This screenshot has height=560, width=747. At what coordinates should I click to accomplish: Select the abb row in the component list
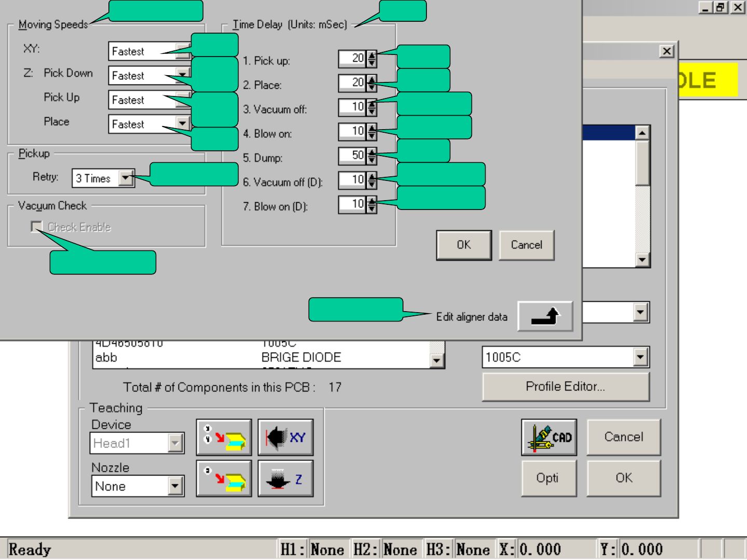click(x=261, y=357)
